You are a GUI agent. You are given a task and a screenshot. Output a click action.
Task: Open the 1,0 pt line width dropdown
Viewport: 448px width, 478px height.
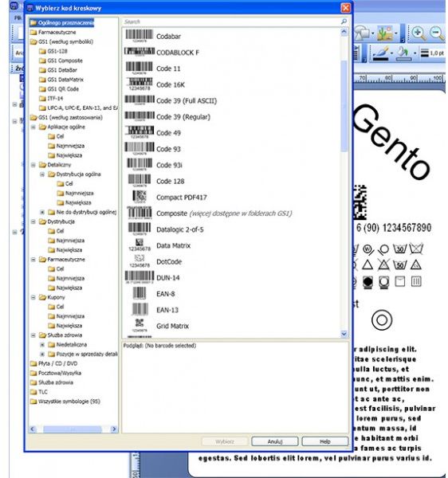(x=432, y=53)
